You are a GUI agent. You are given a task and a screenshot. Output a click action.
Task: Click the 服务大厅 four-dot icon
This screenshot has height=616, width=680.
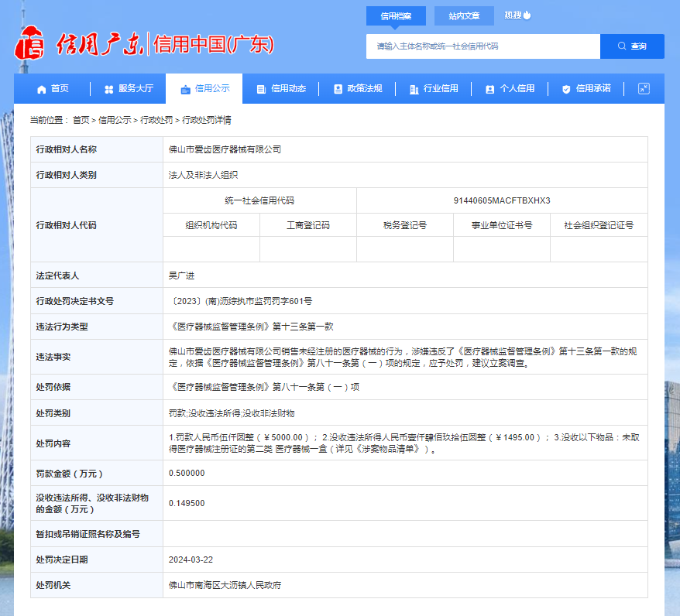click(x=109, y=89)
